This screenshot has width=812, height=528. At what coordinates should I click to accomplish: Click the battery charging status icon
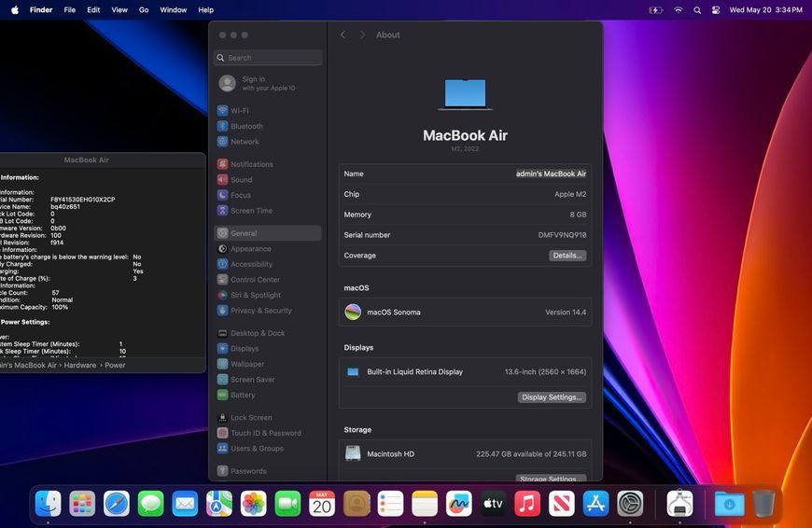(655, 10)
